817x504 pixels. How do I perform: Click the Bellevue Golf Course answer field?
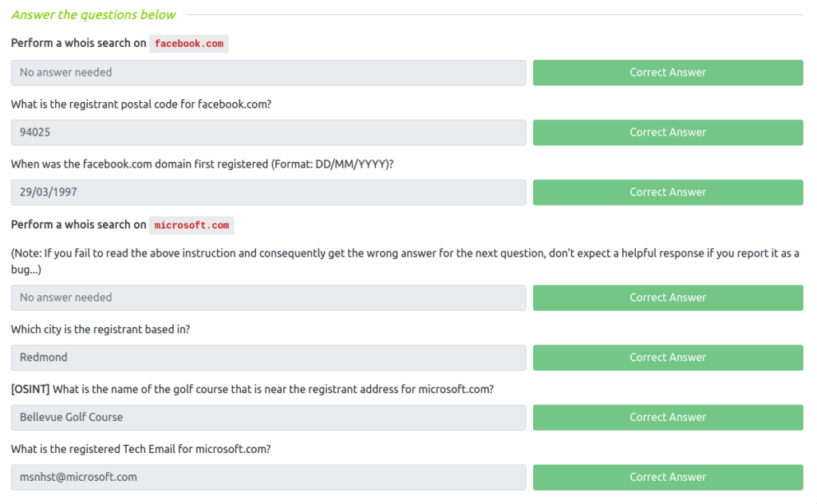tap(268, 417)
